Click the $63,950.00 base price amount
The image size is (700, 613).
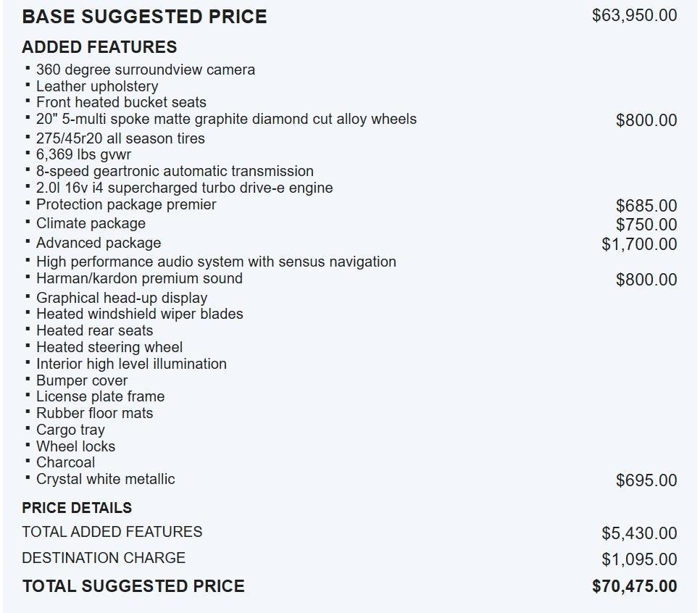point(634,16)
